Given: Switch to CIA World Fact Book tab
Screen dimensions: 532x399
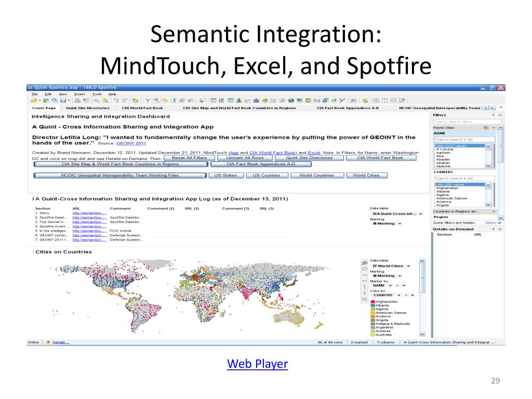Looking at the screenshot, I should point(142,108).
